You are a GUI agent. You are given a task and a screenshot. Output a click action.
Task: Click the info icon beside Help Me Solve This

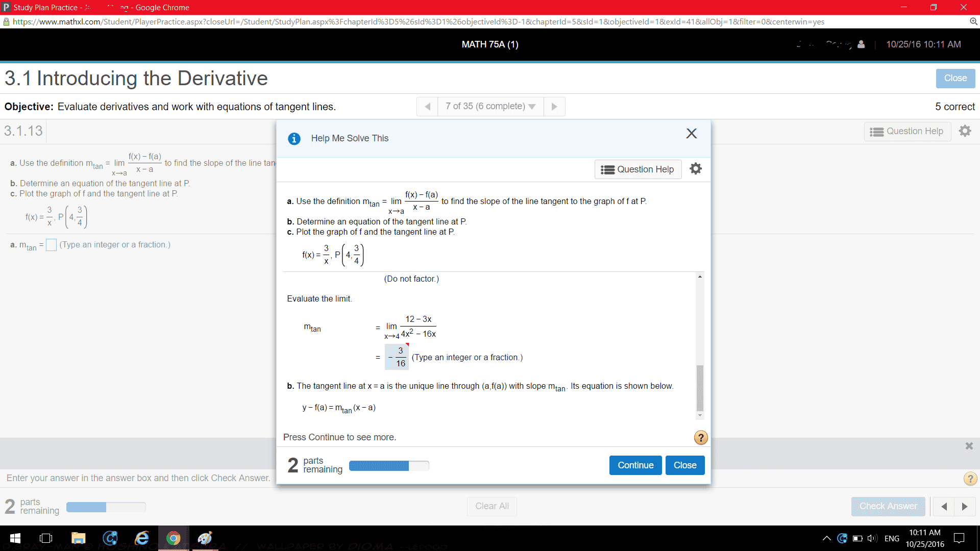294,138
